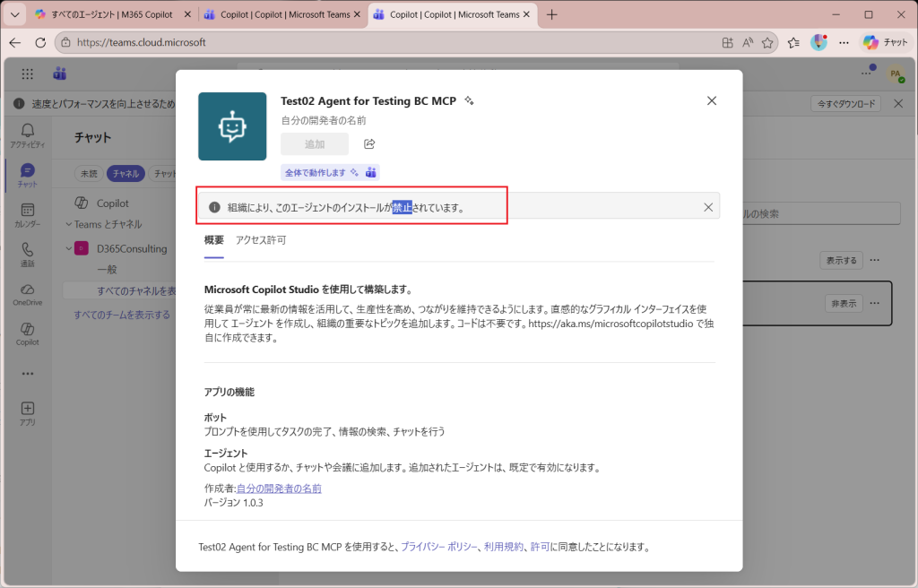The width and height of the screenshot is (918, 588).
Task: Open the 通話 calls icon
Action: (x=27, y=255)
